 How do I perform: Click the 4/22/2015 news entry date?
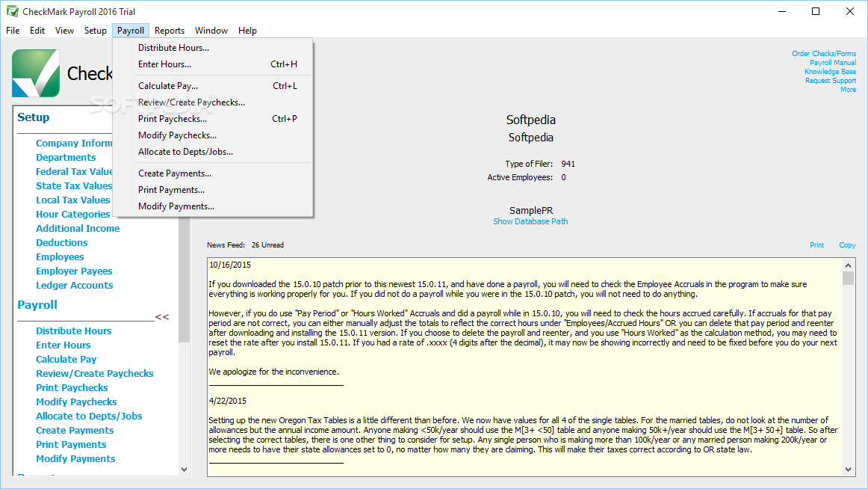228,401
